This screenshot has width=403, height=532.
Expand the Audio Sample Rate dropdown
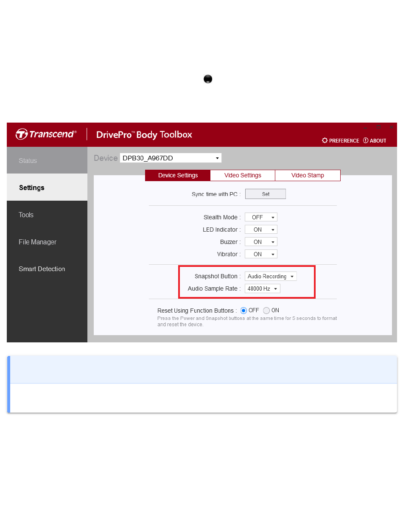coord(263,288)
